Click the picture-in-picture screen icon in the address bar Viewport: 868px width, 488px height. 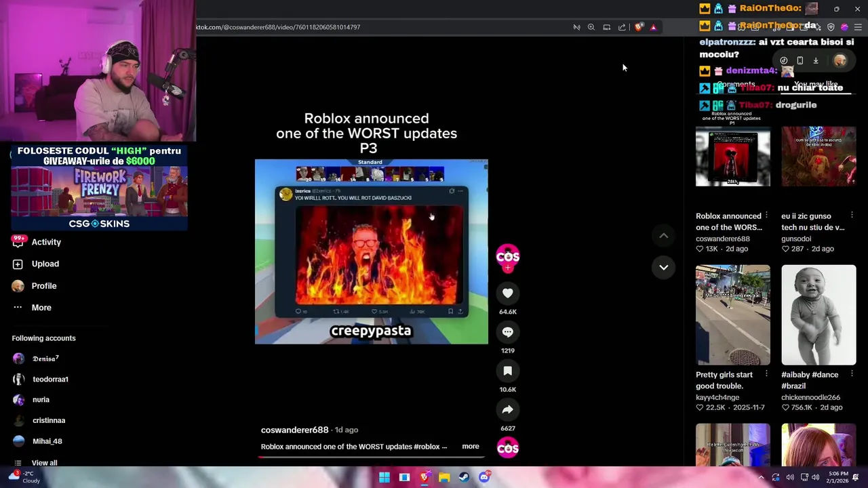coord(607,27)
